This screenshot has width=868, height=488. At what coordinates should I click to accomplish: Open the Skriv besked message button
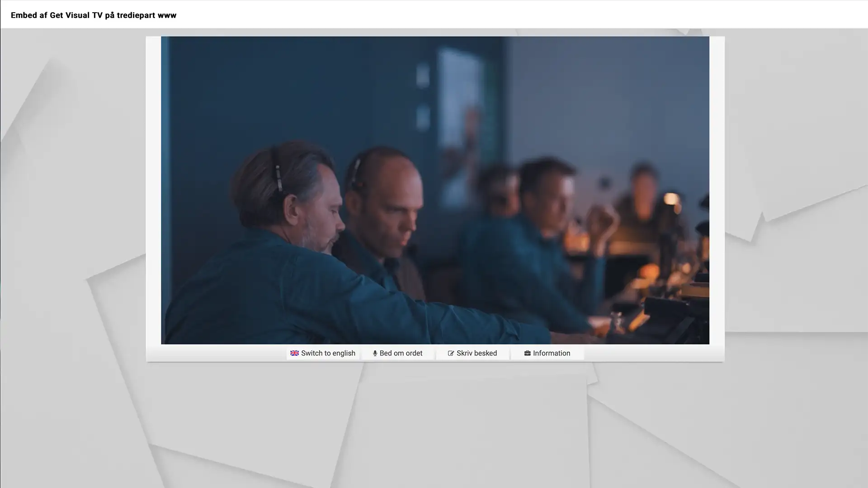pos(472,353)
